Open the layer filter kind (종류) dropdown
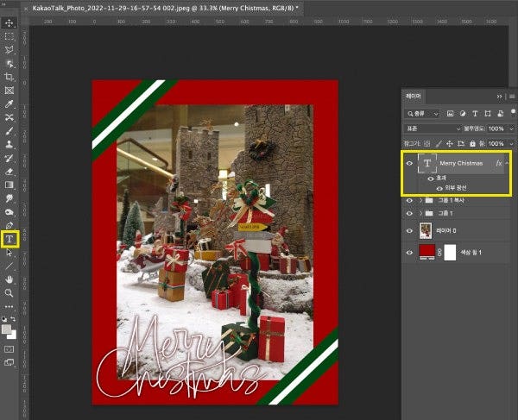 [x=422, y=114]
